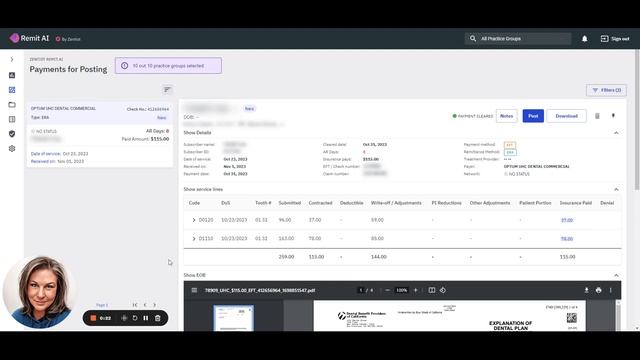Screen dimensions: 640x360
Task: Click the Code column header
Action: pos(194,203)
